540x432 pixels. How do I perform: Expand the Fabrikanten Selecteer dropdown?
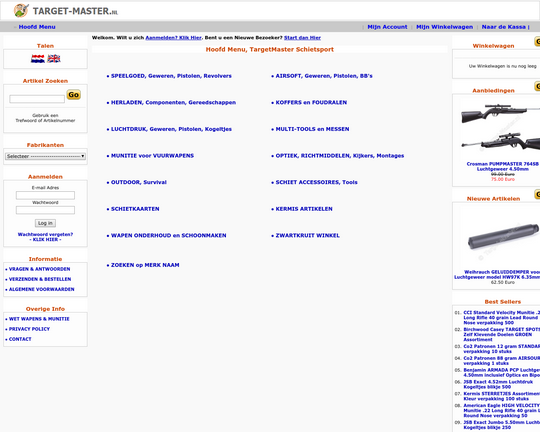point(45,156)
